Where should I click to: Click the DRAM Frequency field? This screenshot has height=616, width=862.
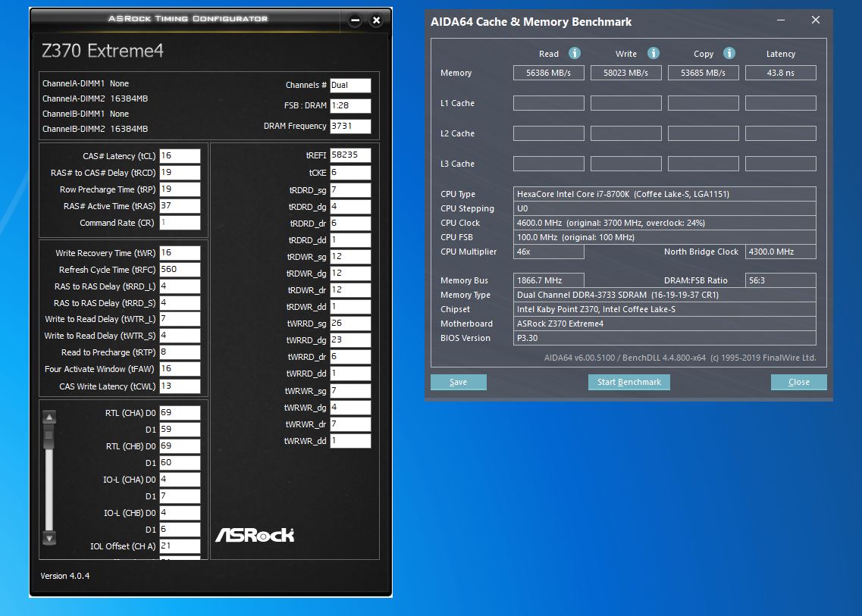click(350, 126)
